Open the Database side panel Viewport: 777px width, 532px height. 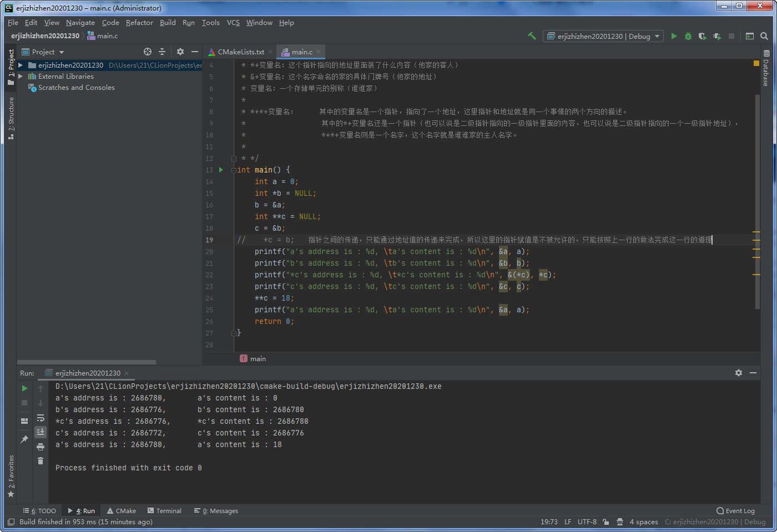pyautogui.click(x=766, y=68)
